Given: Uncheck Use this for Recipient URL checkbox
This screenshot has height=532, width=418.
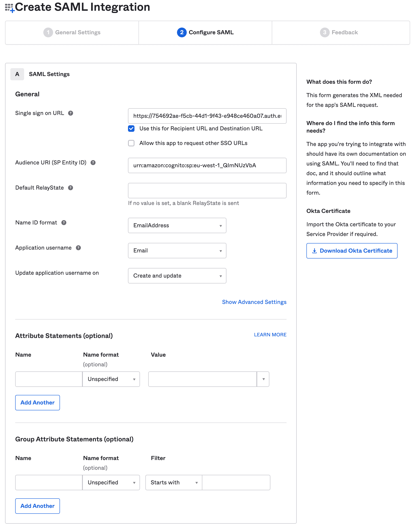Looking at the screenshot, I should pyautogui.click(x=131, y=129).
